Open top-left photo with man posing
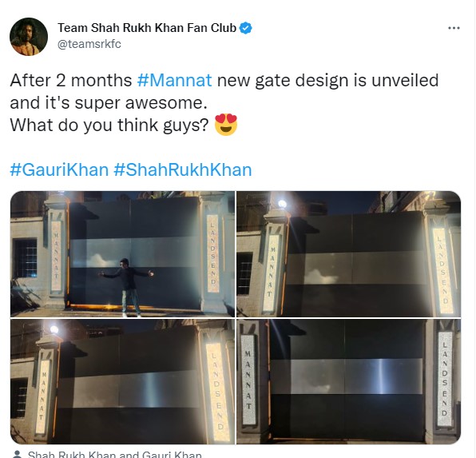 point(122,253)
